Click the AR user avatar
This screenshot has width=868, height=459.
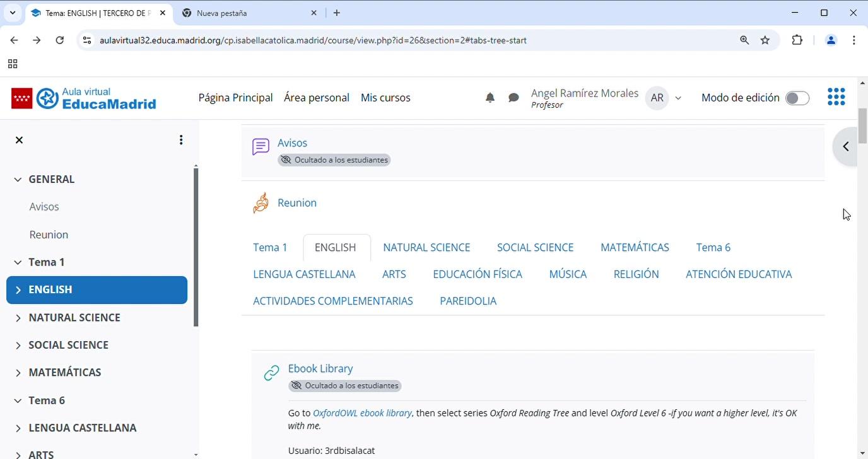click(x=657, y=98)
